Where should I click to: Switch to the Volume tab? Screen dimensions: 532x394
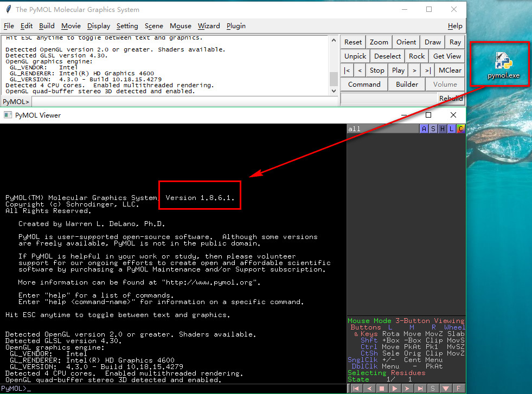tap(445, 85)
